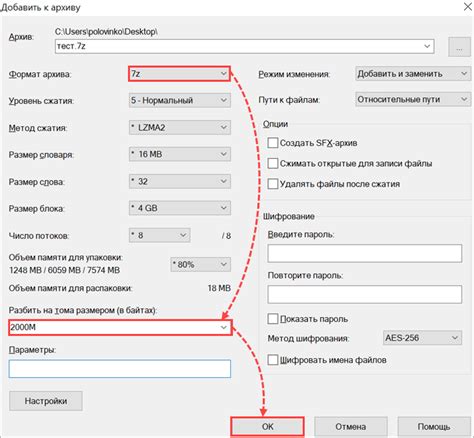The height and width of the screenshot is (438, 474).
Task: Open the word size 32 dropdown
Action: click(179, 181)
